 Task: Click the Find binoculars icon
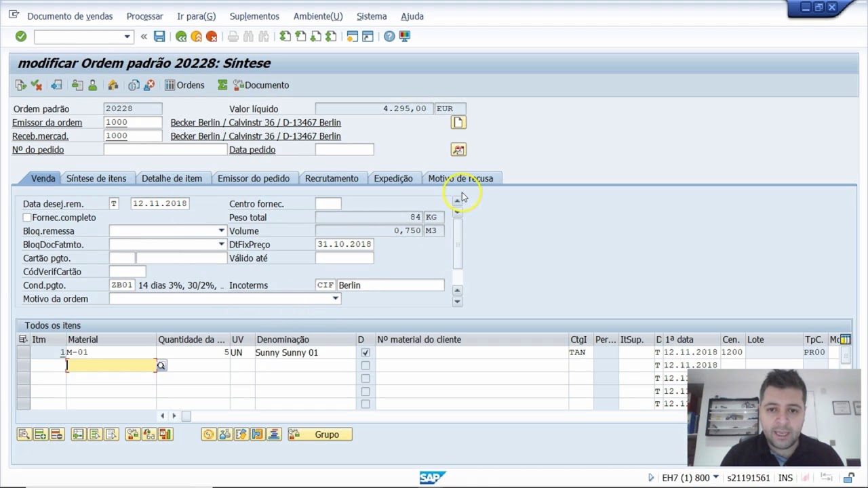click(248, 37)
